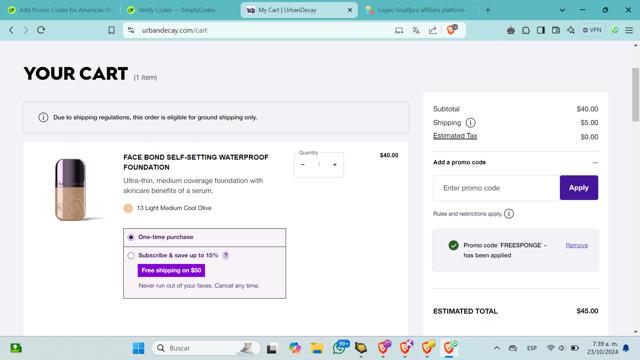Open File Explorer from taskbar
This screenshot has width=640, height=360.
pos(317,348)
